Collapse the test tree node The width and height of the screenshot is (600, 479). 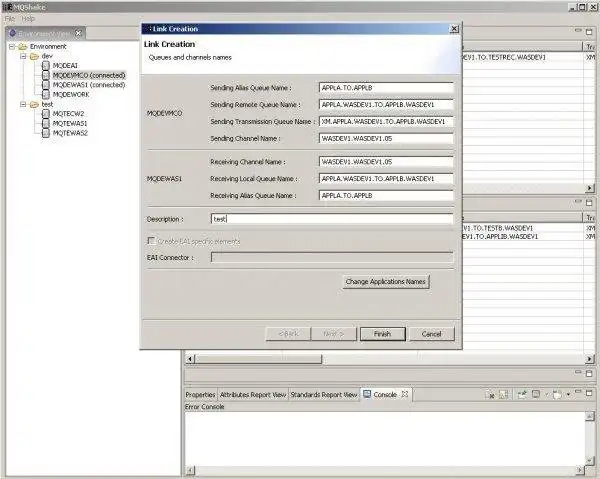[23, 104]
